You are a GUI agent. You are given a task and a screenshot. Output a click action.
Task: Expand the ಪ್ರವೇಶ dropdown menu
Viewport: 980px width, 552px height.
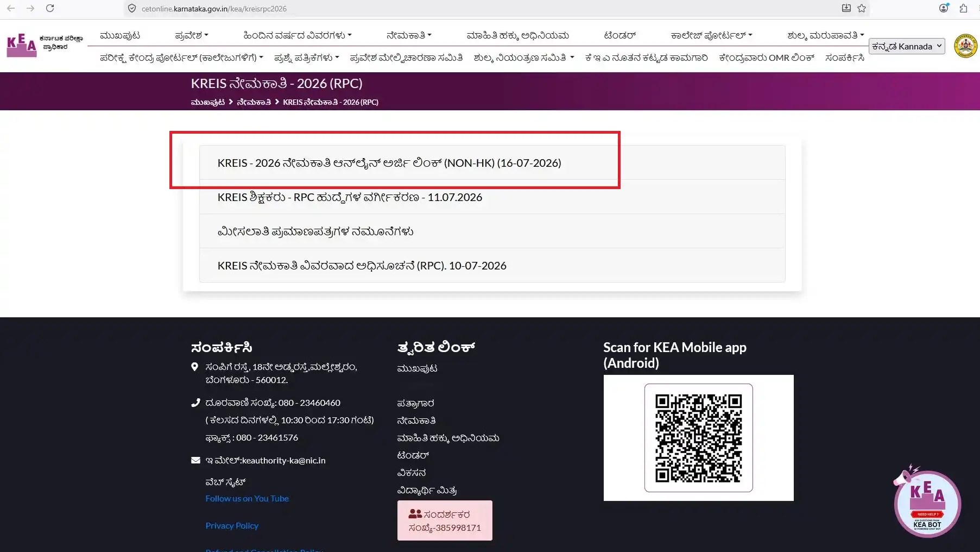(x=192, y=35)
